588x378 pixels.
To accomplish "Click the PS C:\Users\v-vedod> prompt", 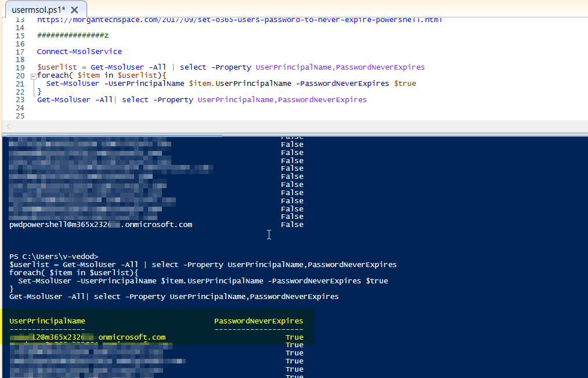I will pos(53,257).
